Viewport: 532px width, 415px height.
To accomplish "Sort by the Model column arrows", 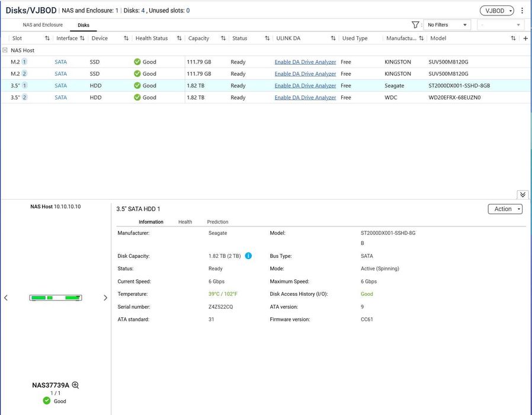I will point(513,39).
